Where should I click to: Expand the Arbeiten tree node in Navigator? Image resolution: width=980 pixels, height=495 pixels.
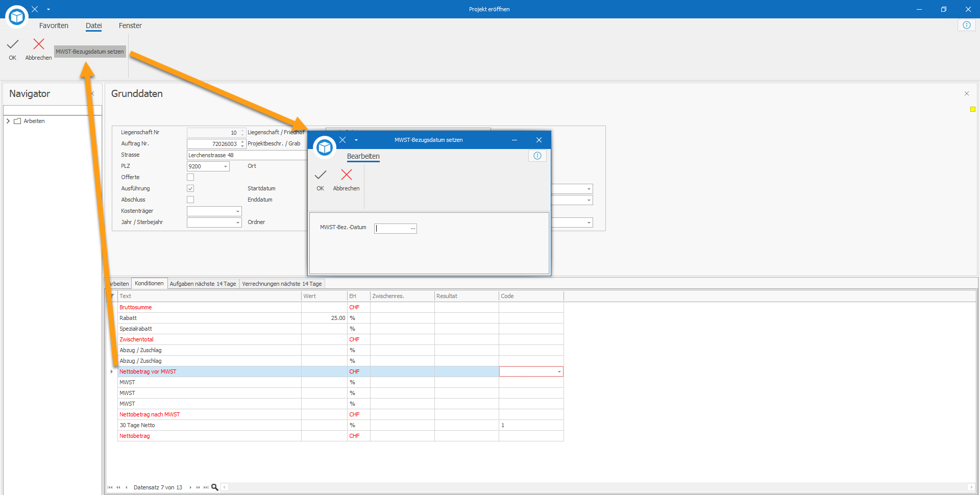tap(8, 121)
